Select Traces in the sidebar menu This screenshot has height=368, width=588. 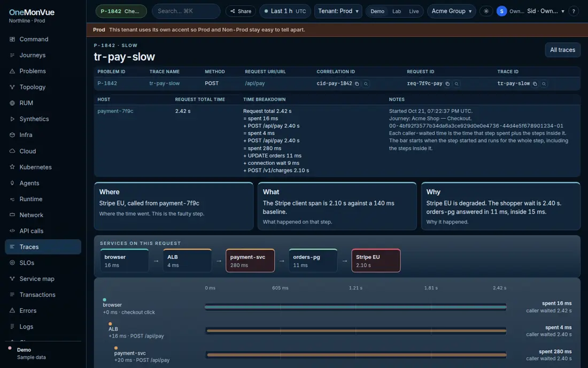[43, 247]
